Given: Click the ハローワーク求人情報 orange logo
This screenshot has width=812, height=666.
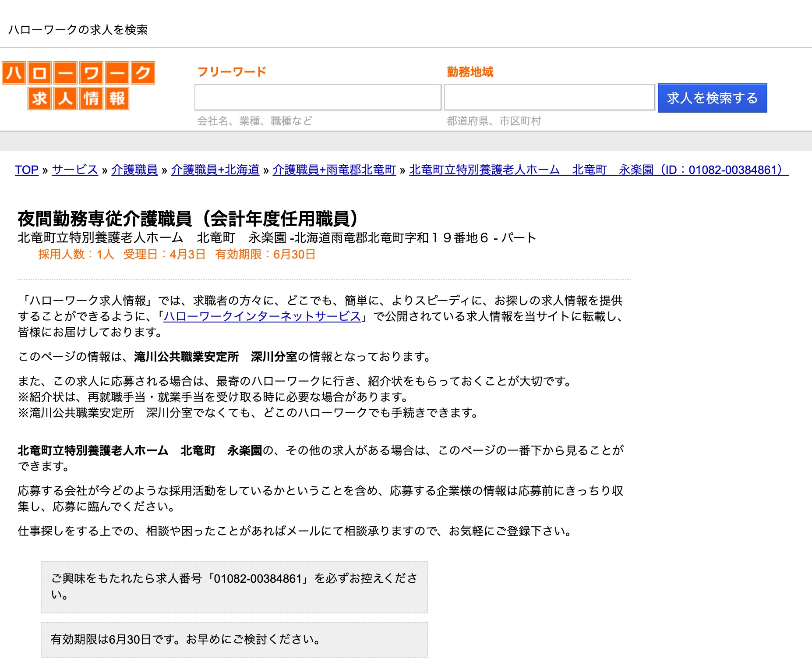Looking at the screenshot, I should click(x=78, y=85).
